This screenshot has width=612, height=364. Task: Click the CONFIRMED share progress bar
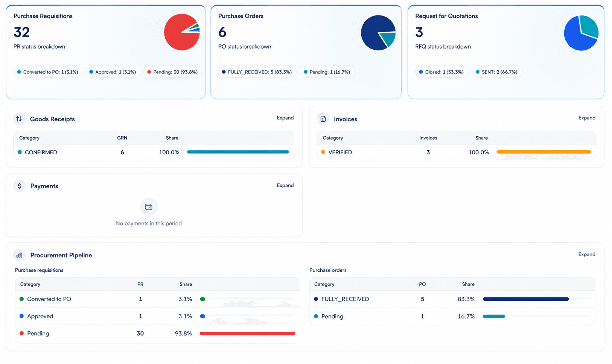point(238,152)
